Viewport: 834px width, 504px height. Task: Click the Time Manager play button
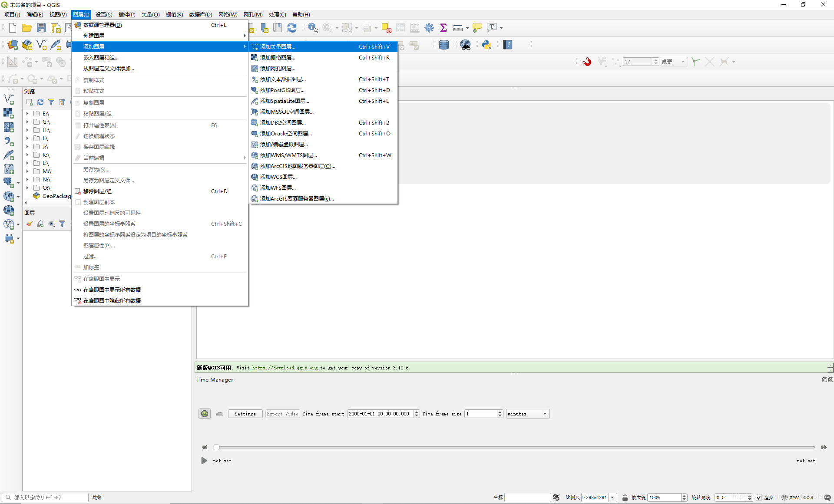coord(204,461)
